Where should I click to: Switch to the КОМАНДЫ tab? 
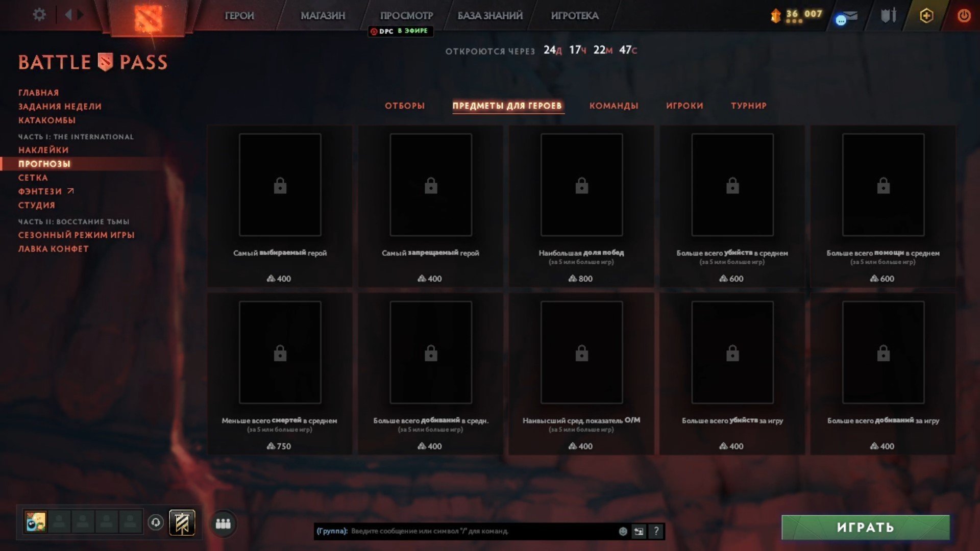tap(614, 106)
